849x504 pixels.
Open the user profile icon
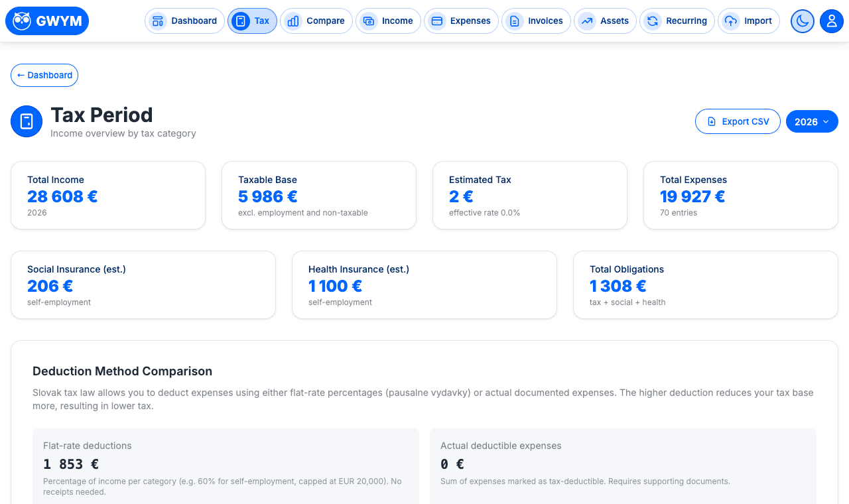[832, 21]
